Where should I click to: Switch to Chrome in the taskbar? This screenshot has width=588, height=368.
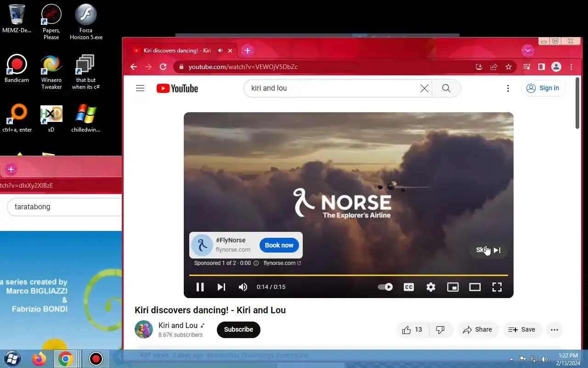(66, 359)
